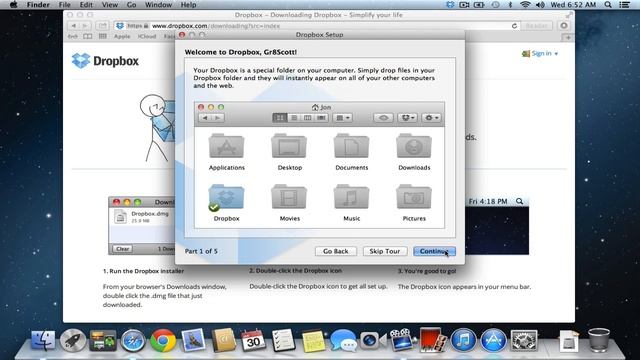Open Mail from the Dock

coord(193,340)
